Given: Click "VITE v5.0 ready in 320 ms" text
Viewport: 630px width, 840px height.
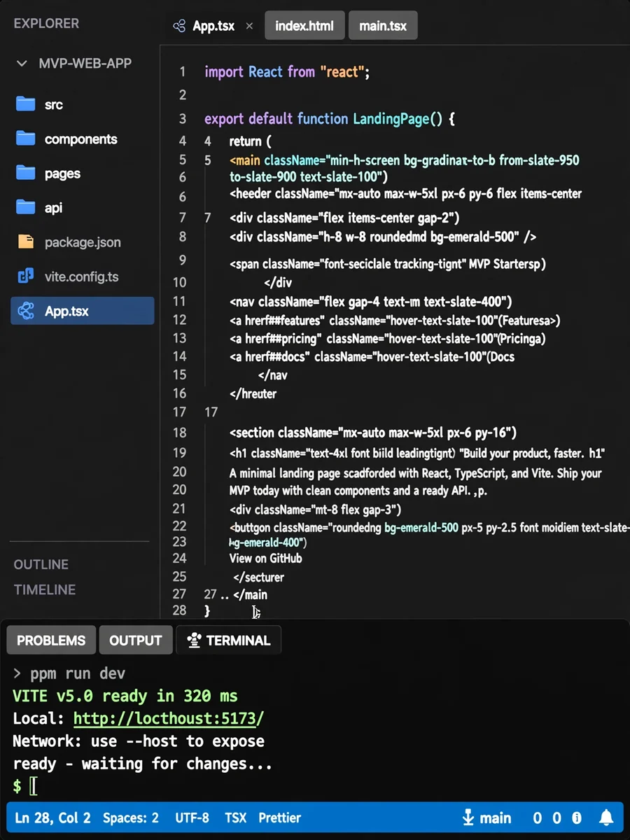Looking at the screenshot, I should click(125, 696).
